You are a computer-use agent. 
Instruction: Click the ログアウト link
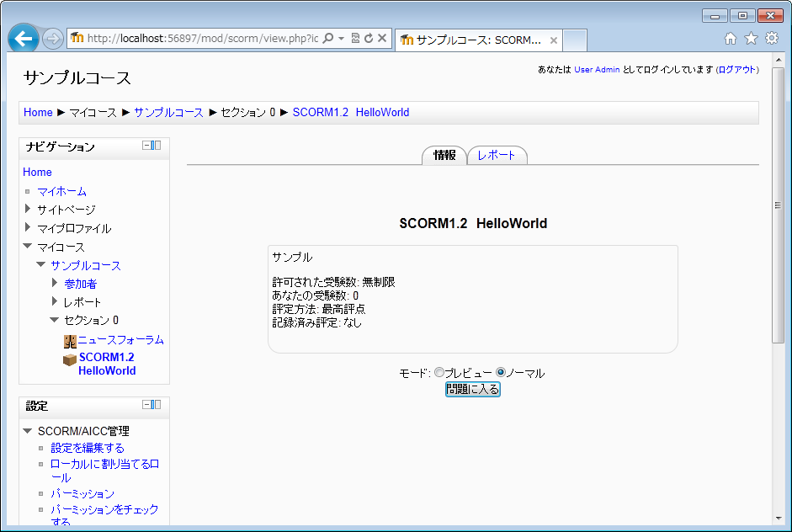click(736, 70)
